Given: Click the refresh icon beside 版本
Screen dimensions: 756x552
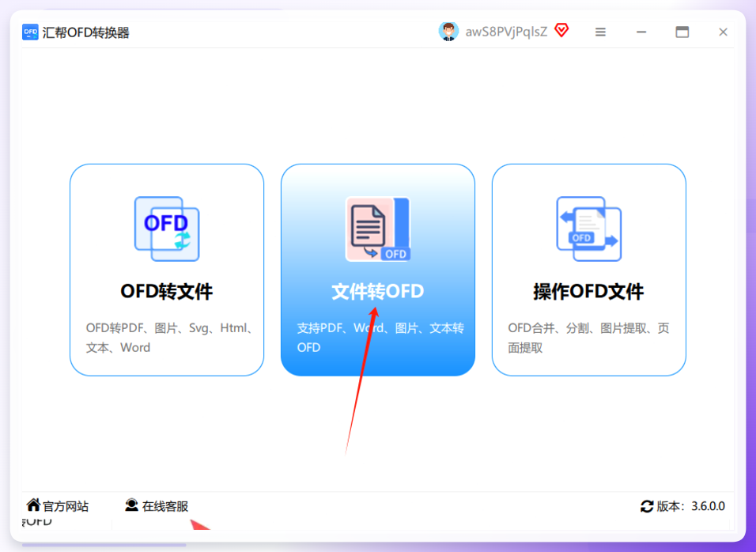Looking at the screenshot, I should pyautogui.click(x=647, y=507).
